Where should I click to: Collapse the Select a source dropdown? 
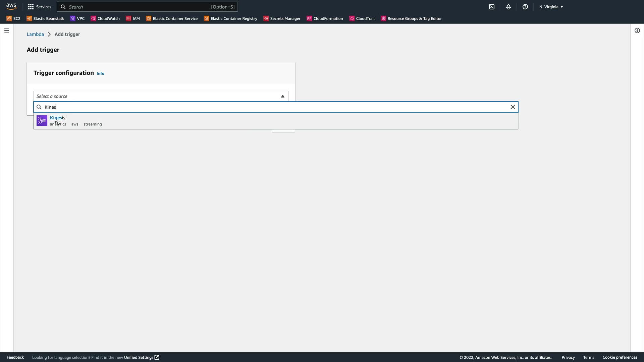tap(282, 96)
